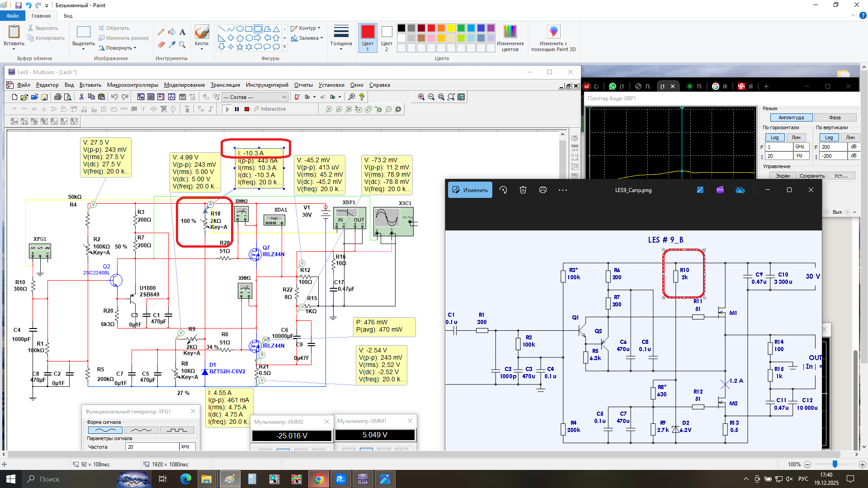The width and height of the screenshot is (868, 488).
Task: Select the square waveform in function generator
Action: 177,430
